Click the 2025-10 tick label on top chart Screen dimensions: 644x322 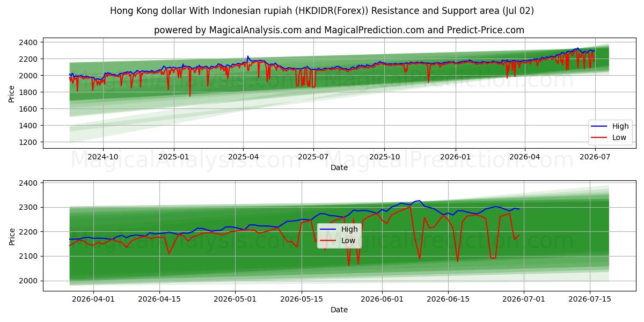click(384, 157)
